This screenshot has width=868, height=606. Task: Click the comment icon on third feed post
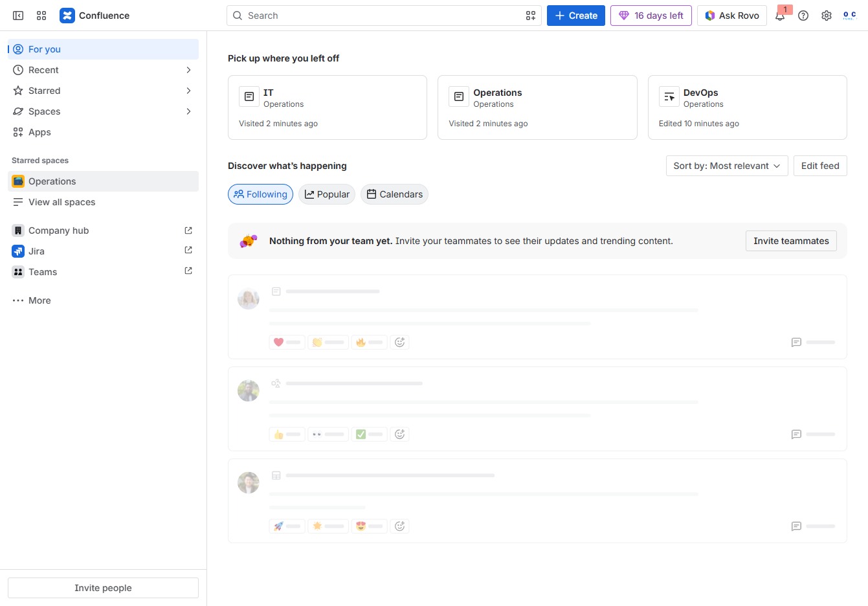point(797,526)
